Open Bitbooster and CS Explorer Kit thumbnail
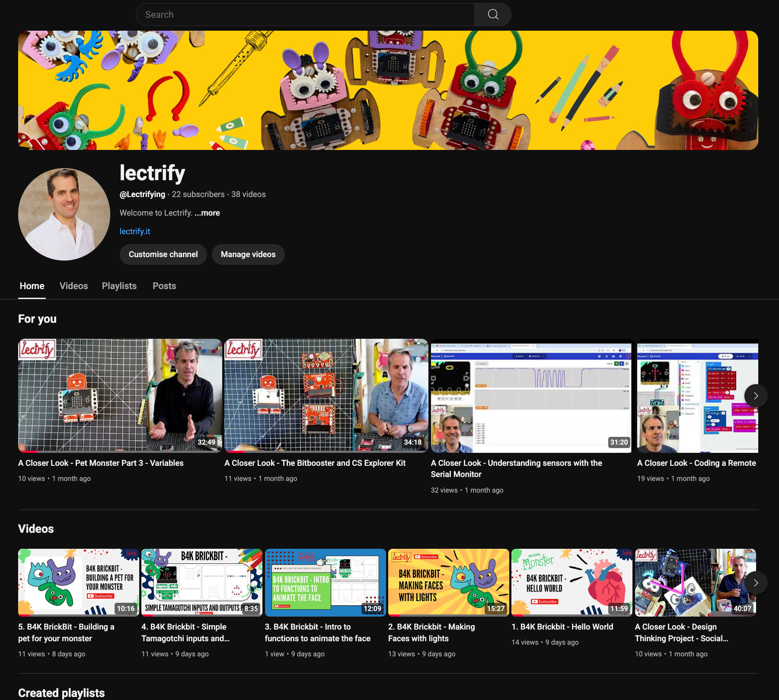The image size is (779, 700). pyautogui.click(x=326, y=395)
